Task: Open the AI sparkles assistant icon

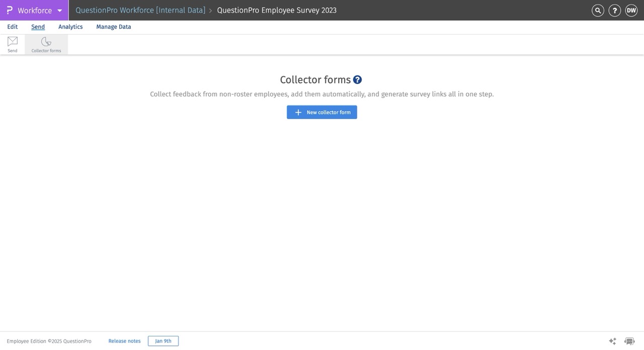Action: [x=612, y=341]
